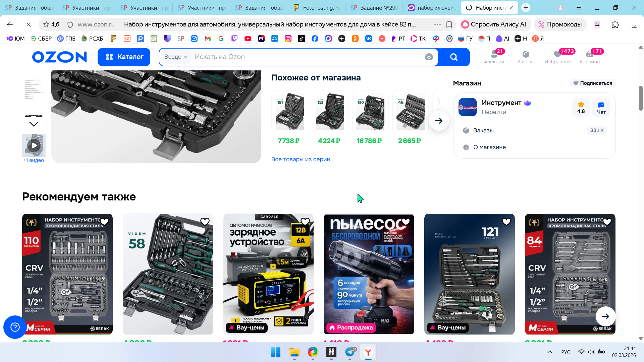This screenshot has height=362, width=644.
Task: Switch to the Fotohosting browser tab
Action: pos(317,8)
